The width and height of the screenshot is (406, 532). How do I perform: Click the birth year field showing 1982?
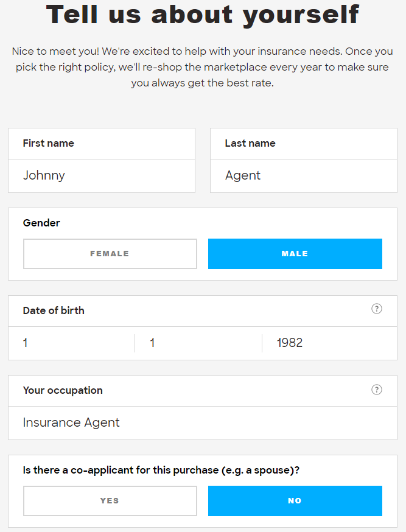click(329, 343)
